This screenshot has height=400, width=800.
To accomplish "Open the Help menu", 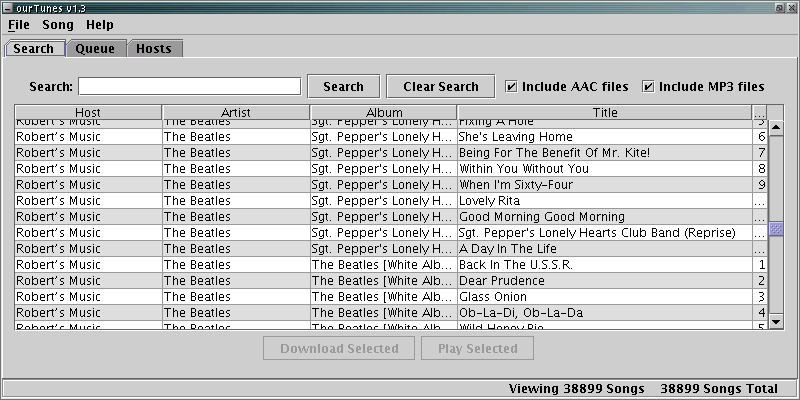I will [x=99, y=25].
